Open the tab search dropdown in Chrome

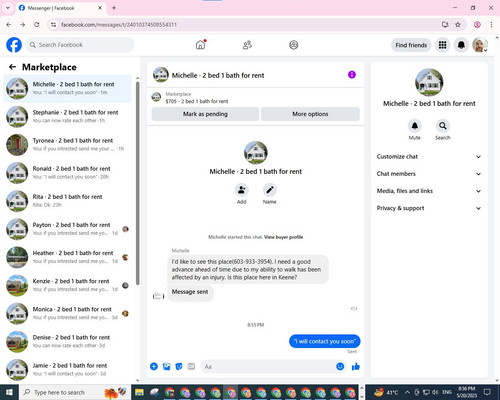pos(8,8)
